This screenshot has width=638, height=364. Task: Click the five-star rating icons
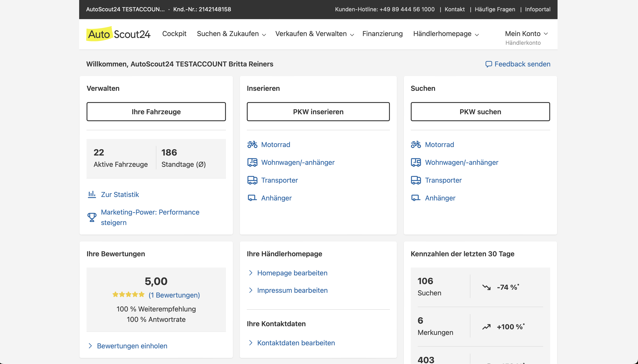tap(128, 295)
